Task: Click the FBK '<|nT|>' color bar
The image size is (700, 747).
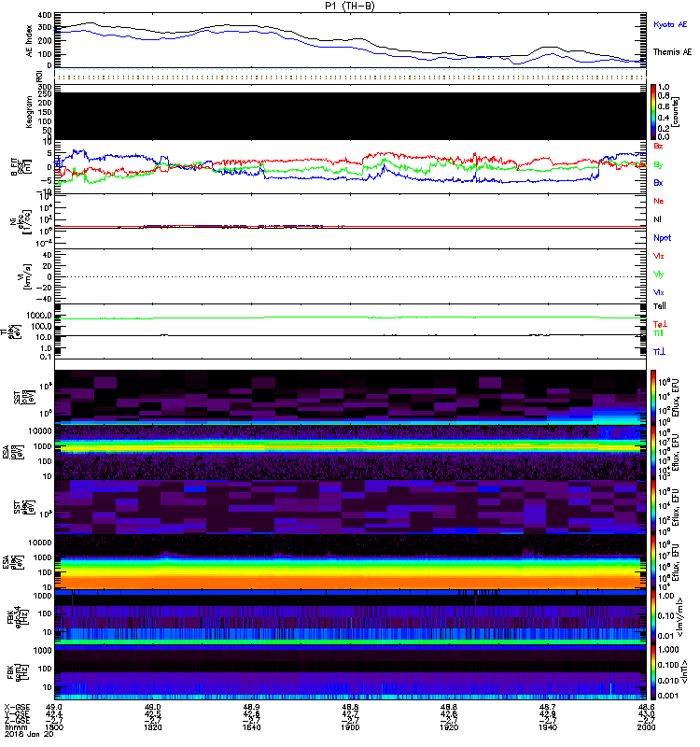Action: tap(653, 672)
